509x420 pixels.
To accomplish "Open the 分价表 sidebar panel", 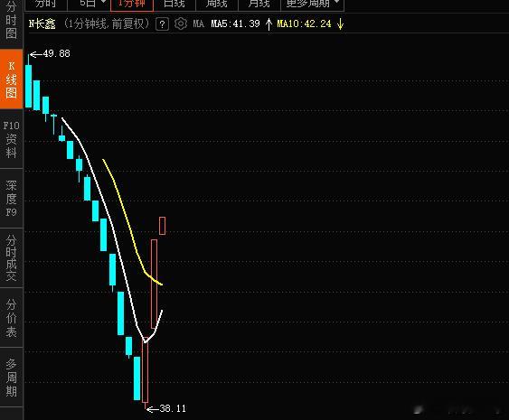I will pyautogui.click(x=12, y=318).
